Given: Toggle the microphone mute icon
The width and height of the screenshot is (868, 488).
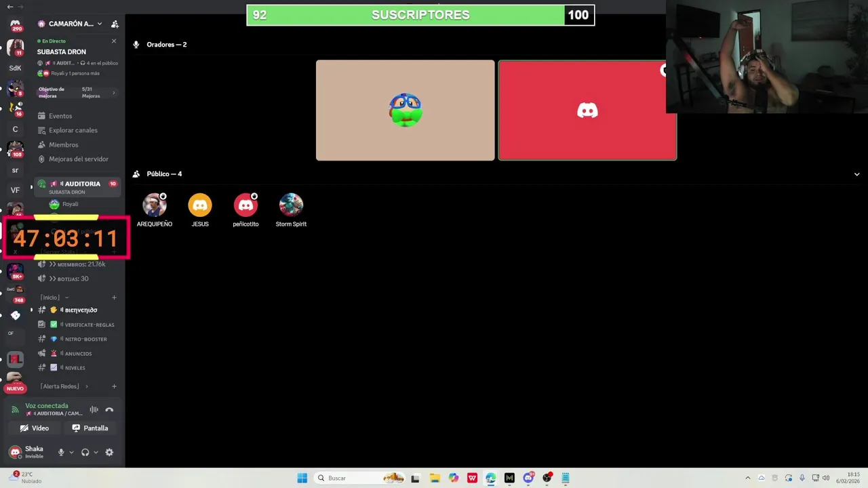Looking at the screenshot, I should coord(61,452).
